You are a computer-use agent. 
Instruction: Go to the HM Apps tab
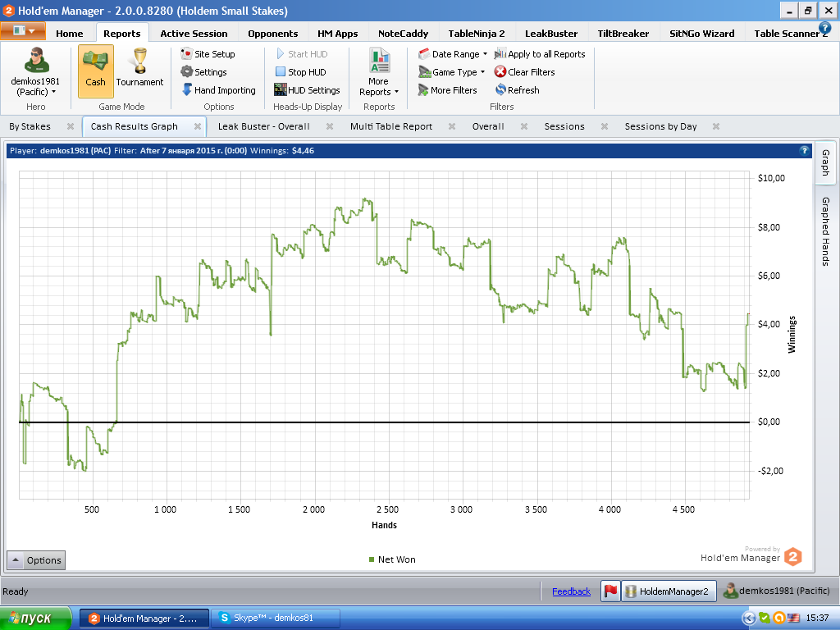tap(337, 33)
